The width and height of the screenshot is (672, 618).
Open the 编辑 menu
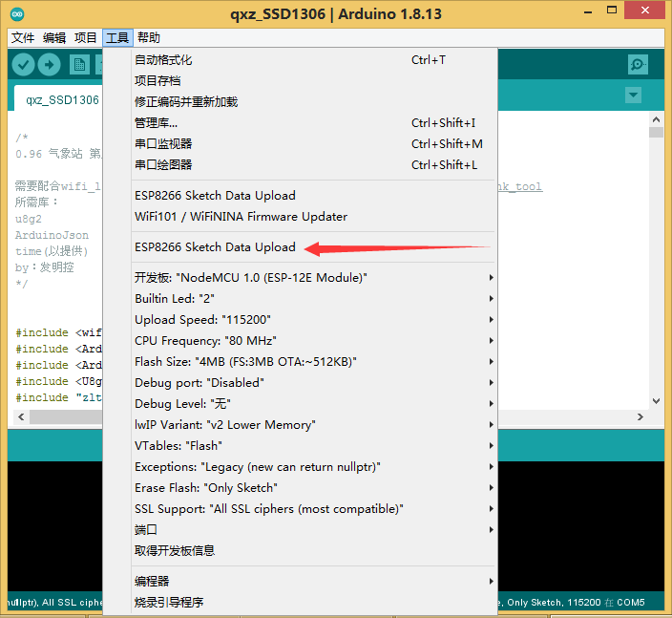click(54, 38)
